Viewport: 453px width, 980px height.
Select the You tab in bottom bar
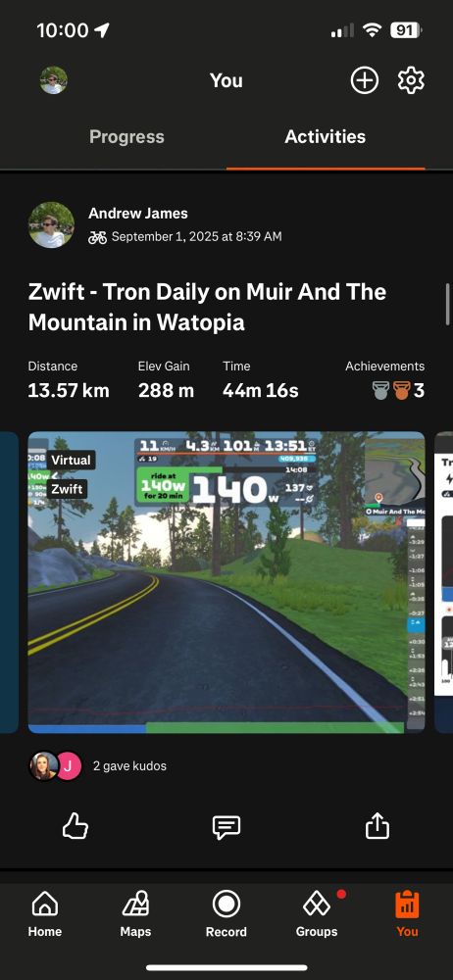point(407,914)
